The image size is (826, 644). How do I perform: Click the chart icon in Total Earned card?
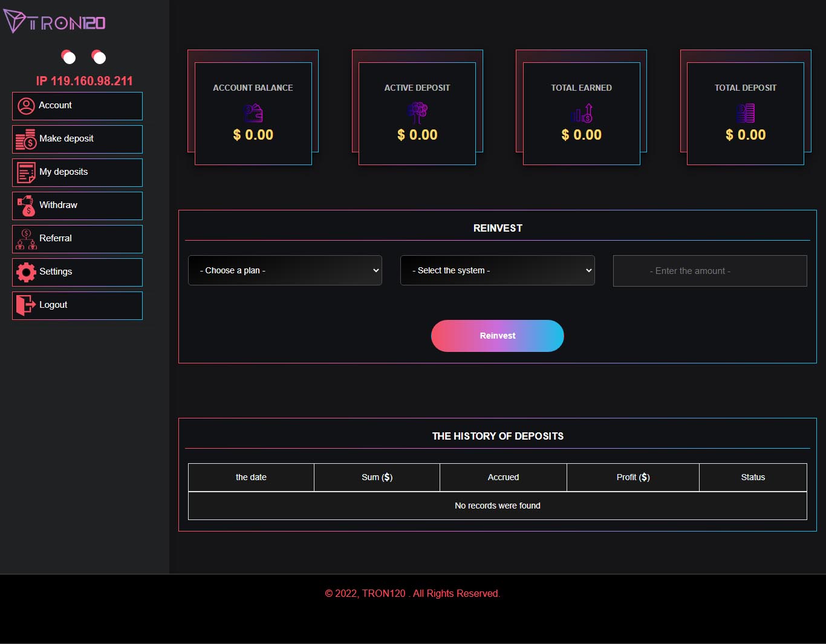pos(582,113)
